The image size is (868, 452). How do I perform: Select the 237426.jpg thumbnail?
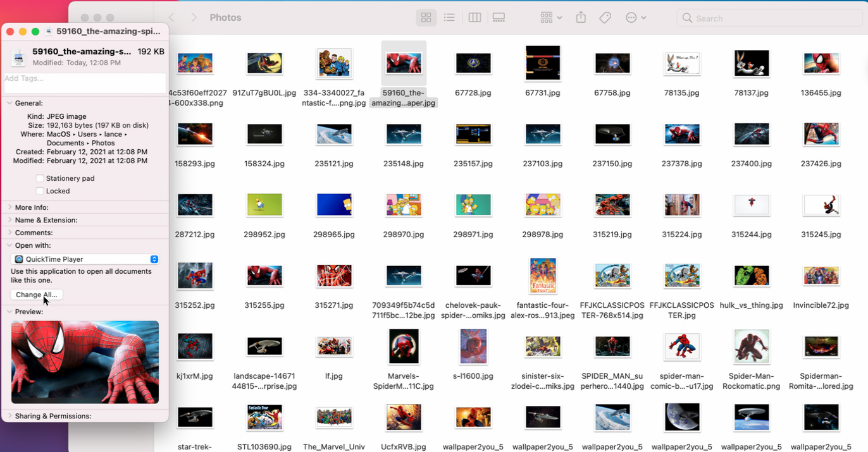(x=821, y=134)
